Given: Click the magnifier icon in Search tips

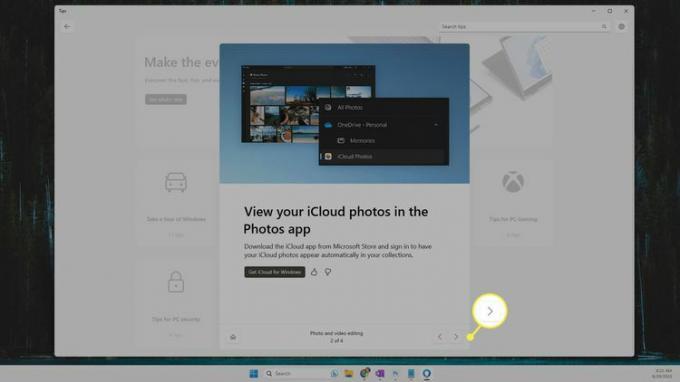Looking at the screenshot, I should click(x=604, y=26).
